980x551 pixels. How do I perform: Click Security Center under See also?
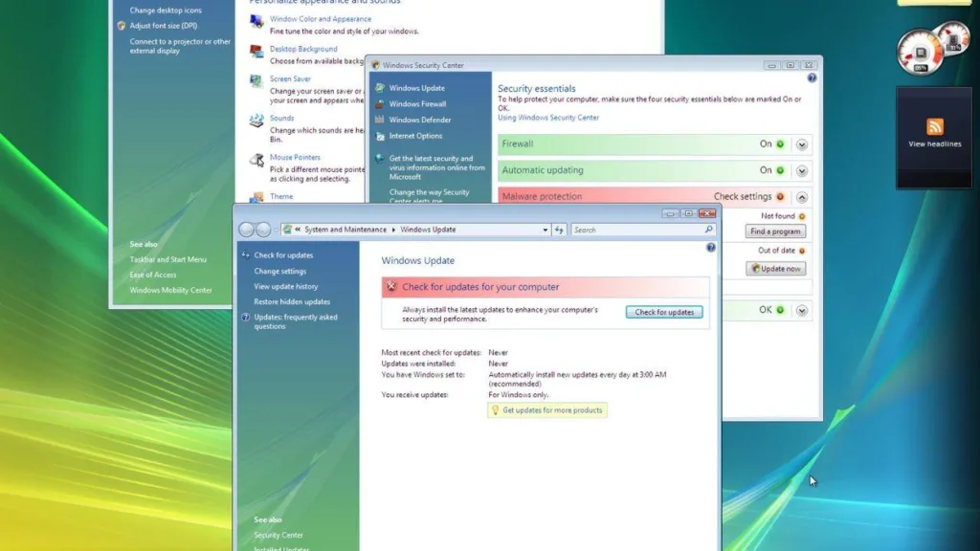(x=278, y=536)
